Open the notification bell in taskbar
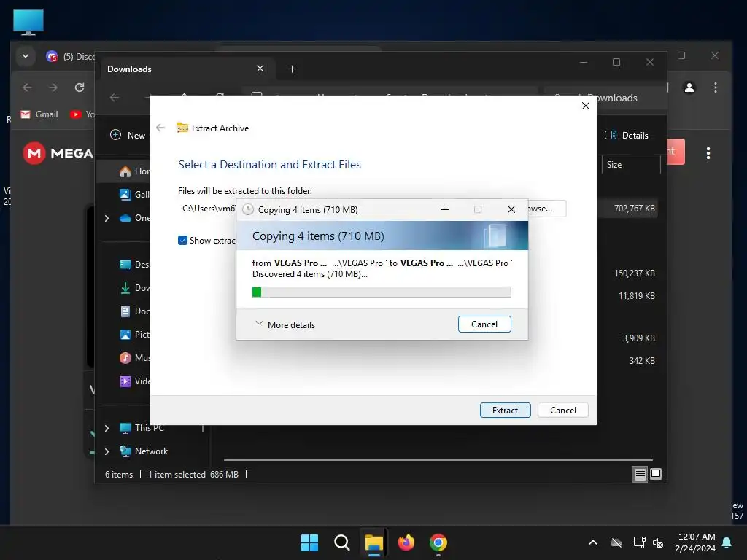The height and width of the screenshot is (560, 747). tap(727, 542)
